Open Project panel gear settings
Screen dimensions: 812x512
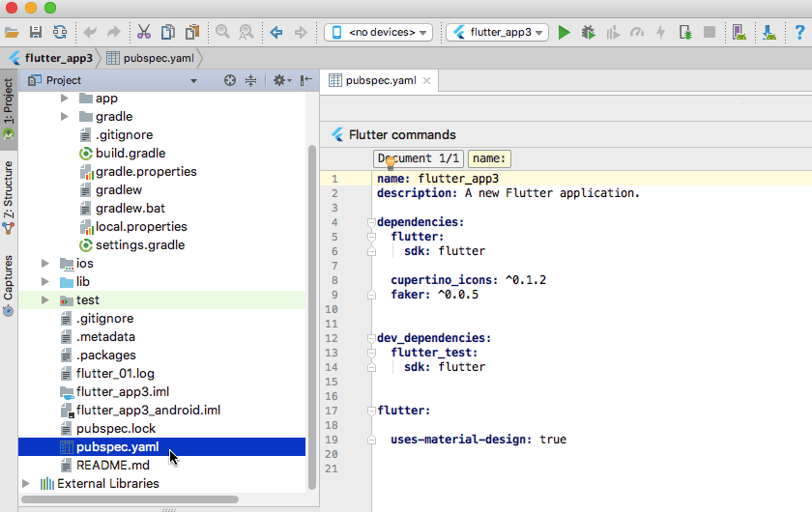tap(281, 80)
